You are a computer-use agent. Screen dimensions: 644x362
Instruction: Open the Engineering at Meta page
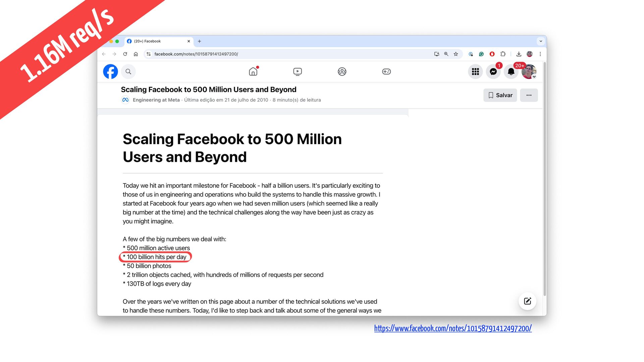pos(156,100)
